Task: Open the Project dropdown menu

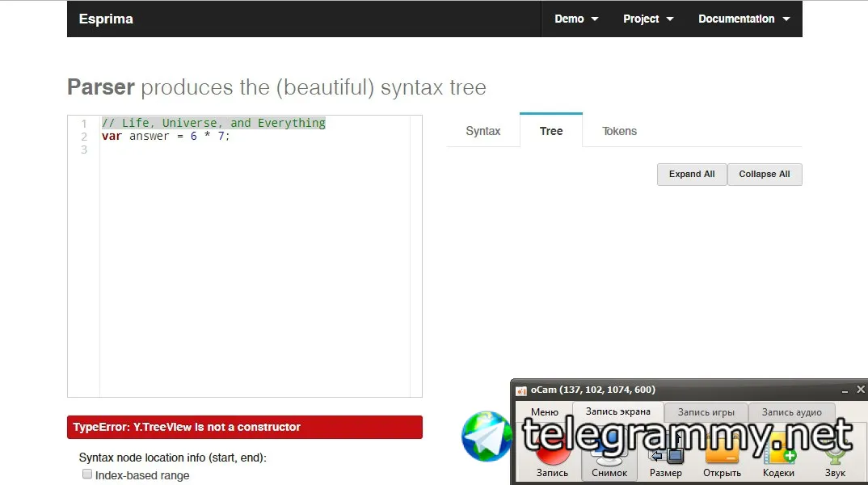Action: tap(648, 19)
